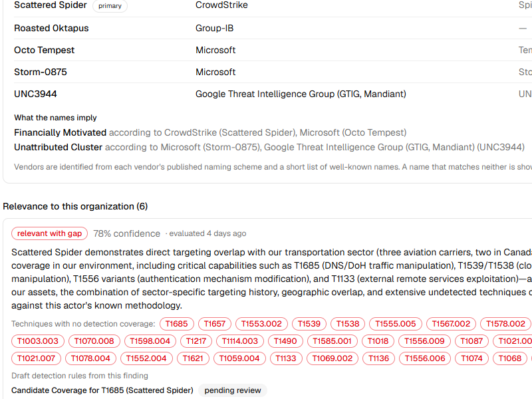Open the T1598.004 technique chip
532x399 pixels.
pos(150,341)
